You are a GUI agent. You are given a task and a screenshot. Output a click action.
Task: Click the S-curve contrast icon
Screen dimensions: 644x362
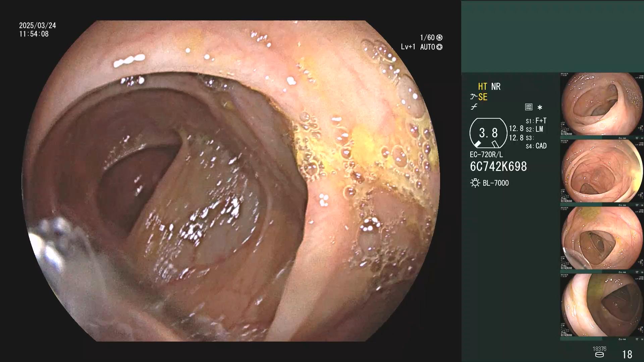(474, 107)
